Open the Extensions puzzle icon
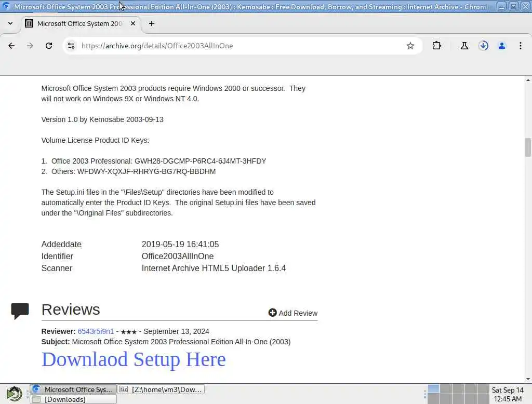 [436, 46]
